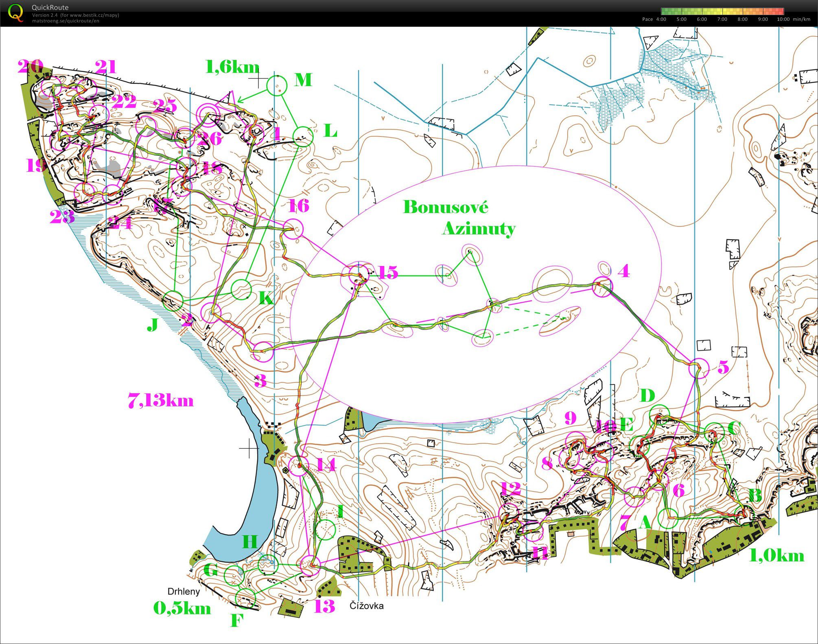Click the green control letter 'F'
Screen dimensions: 818x644
(237, 620)
